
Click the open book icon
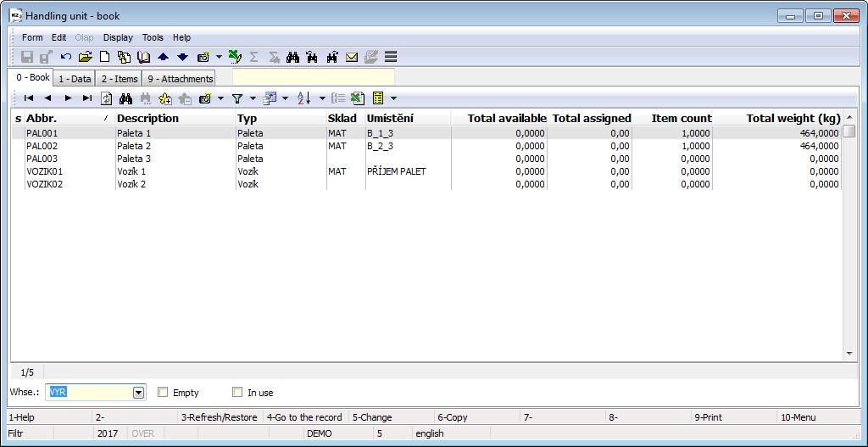pyautogui.click(x=143, y=57)
